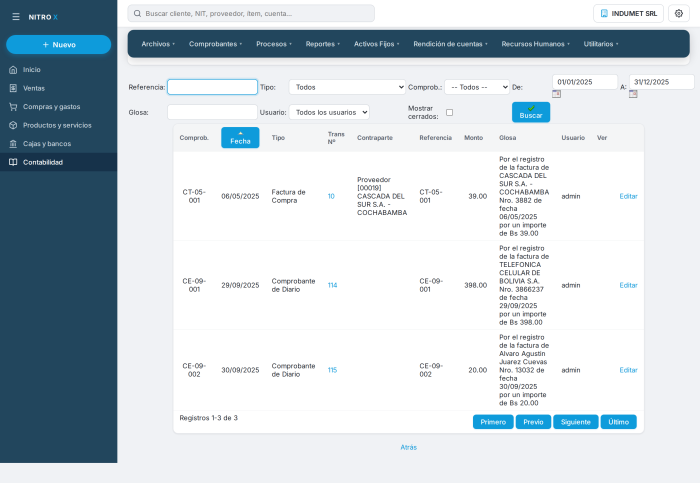Click the NITRO X logo

tap(43, 17)
